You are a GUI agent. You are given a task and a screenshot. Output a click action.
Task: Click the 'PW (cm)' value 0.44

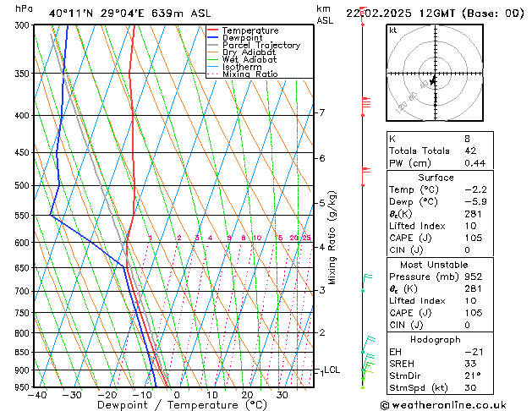click(475, 163)
